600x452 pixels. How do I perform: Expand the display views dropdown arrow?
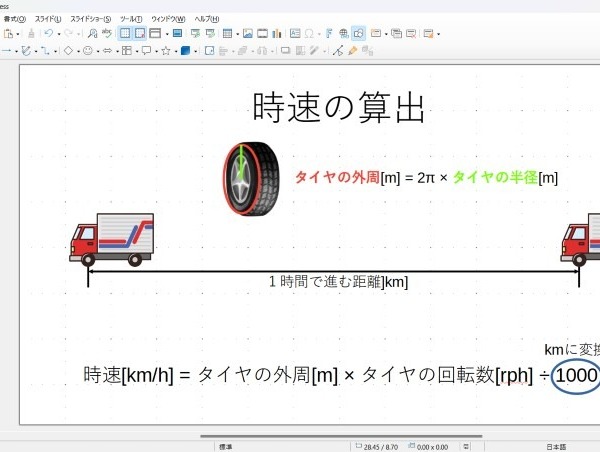coord(167,34)
